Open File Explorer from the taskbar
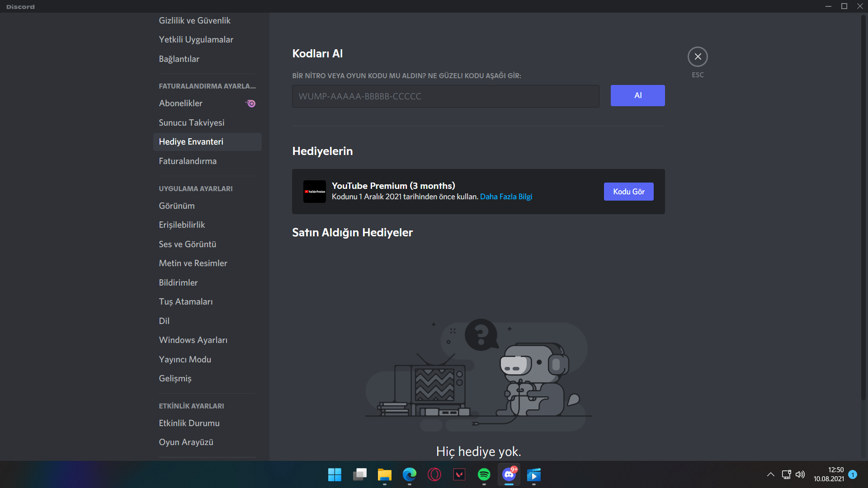868x488 pixels. pos(384,474)
